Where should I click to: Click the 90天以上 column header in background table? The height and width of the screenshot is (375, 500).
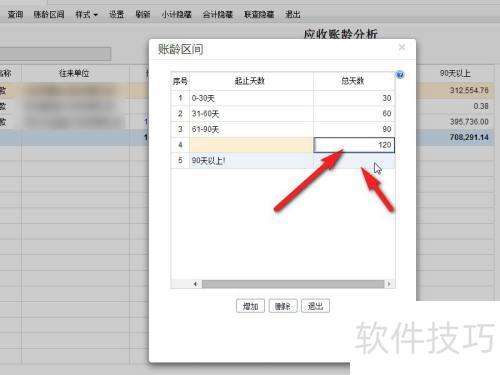point(455,73)
